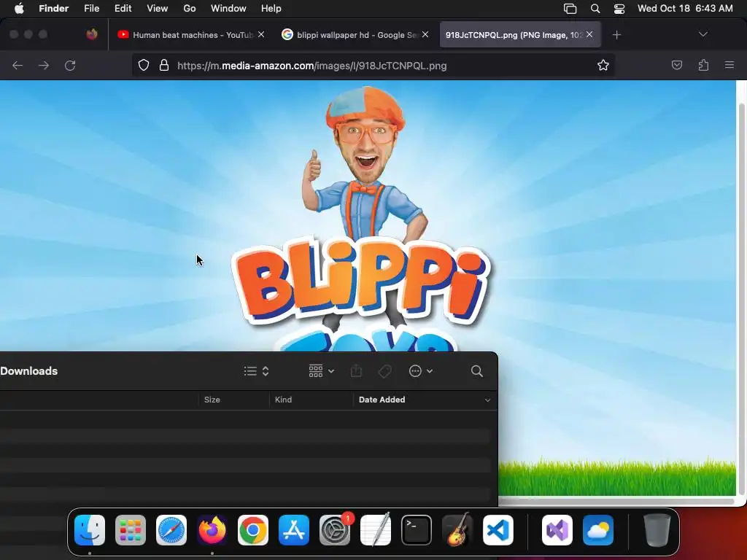Open the Window menu
Image resolution: width=747 pixels, height=560 pixels.
[228, 9]
